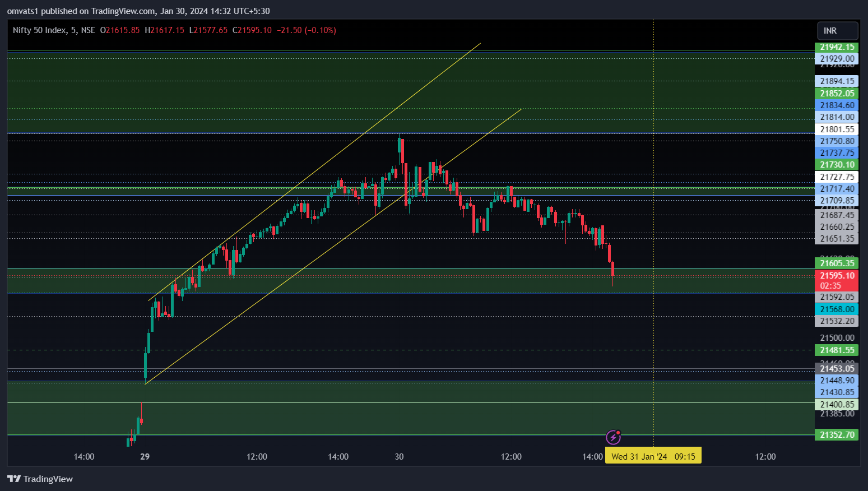Click the TradingView logo at bottom left
Screen dimensions: 868x491
40,479
